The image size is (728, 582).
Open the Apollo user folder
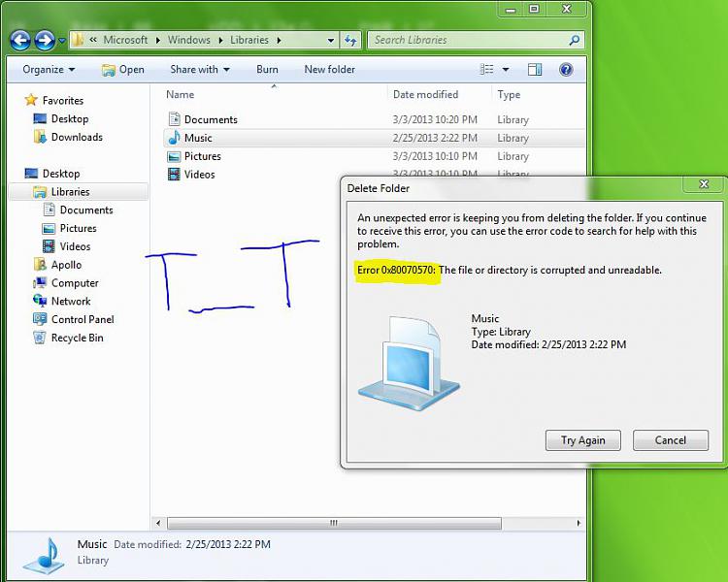(x=66, y=265)
